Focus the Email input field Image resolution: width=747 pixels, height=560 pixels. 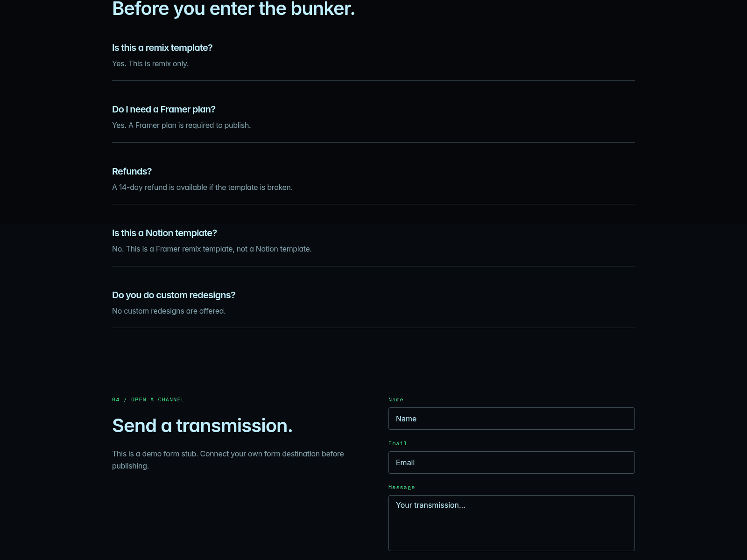coord(511,462)
